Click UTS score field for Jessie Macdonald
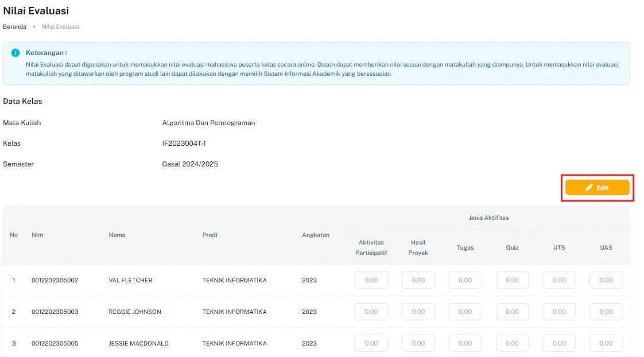The height and width of the screenshot is (357, 644). coord(559,343)
